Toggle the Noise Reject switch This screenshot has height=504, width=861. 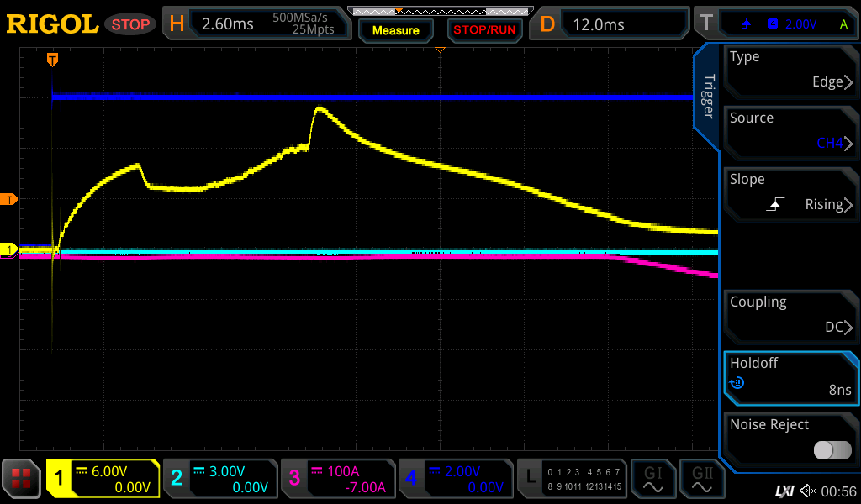[832, 450]
